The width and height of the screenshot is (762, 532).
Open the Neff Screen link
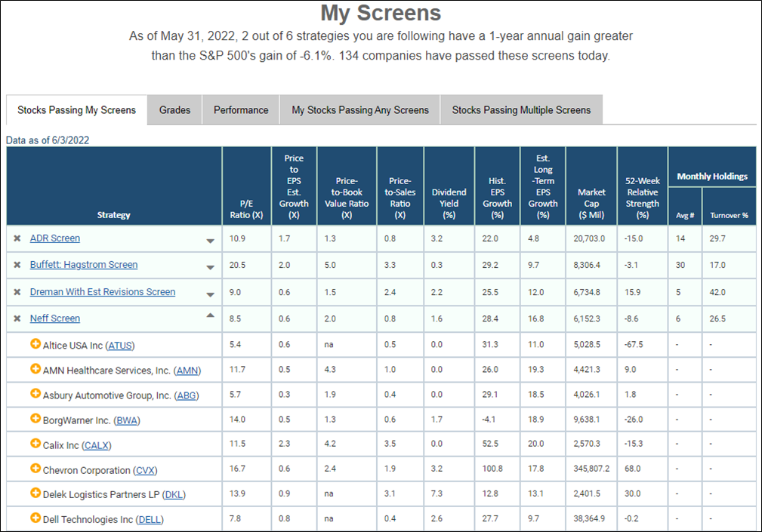pyautogui.click(x=55, y=319)
